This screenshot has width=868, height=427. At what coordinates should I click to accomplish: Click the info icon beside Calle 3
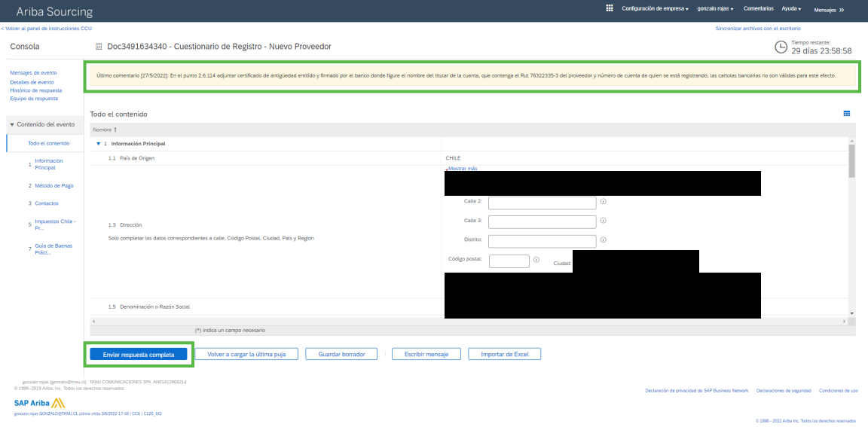tap(604, 220)
